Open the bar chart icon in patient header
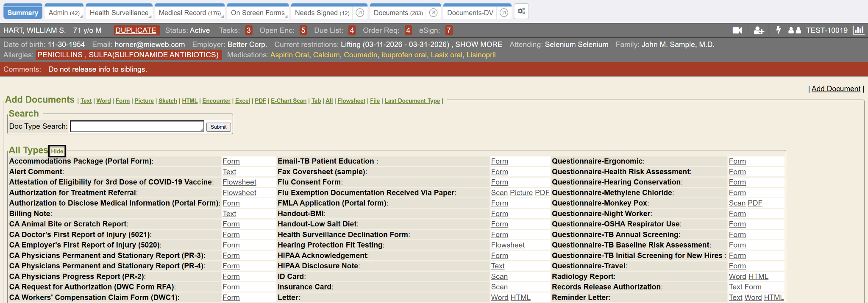Viewport: 868px width, 303px height. point(858,31)
